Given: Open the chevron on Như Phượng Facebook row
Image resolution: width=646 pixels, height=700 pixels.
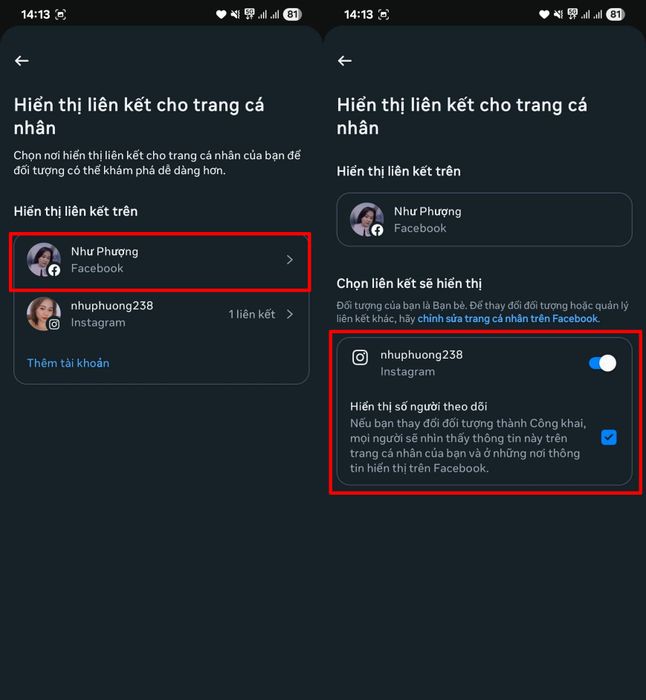Looking at the screenshot, I should point(290,260).
